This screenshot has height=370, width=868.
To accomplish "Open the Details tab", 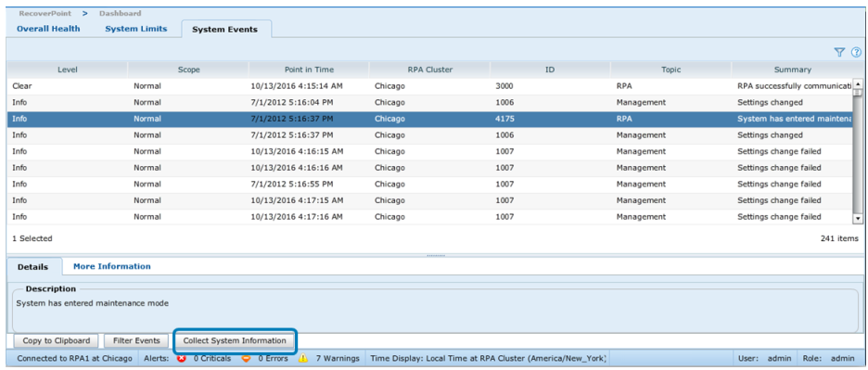I will (32, 266).
